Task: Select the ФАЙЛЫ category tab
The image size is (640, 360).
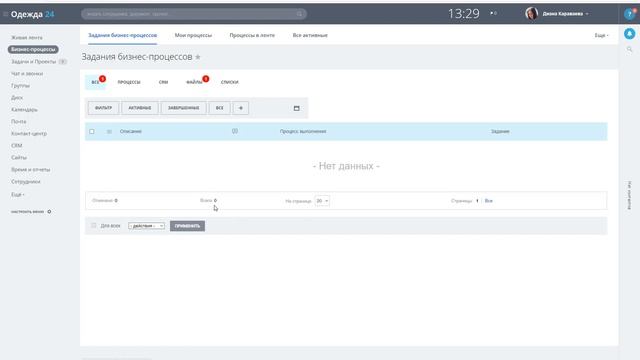Action: click(194, 82)
